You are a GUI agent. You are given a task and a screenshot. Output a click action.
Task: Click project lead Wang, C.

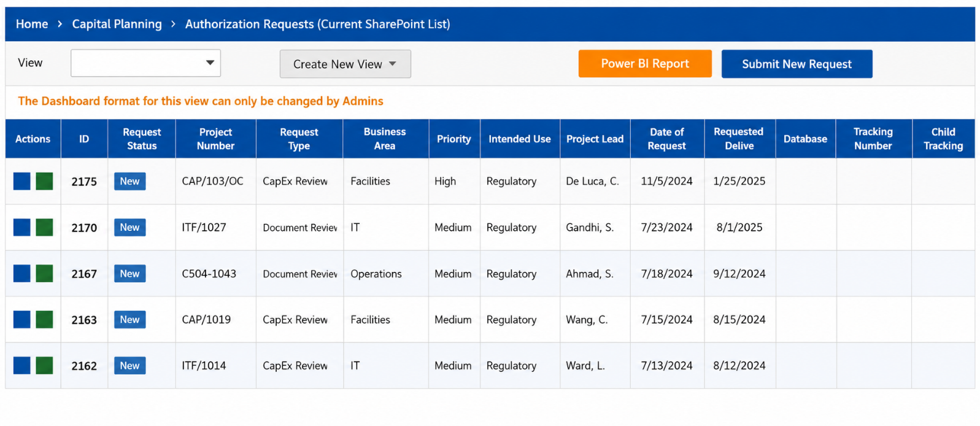pos(587,320)
